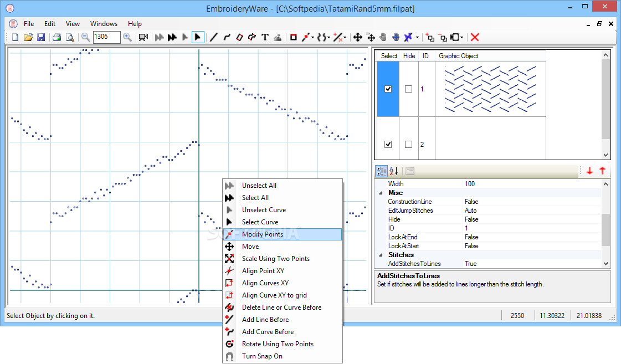Activate the Modify Points toolbar icon
This screenshot has height=364, width=621.
pyautogui.click(x=306, y=37)
